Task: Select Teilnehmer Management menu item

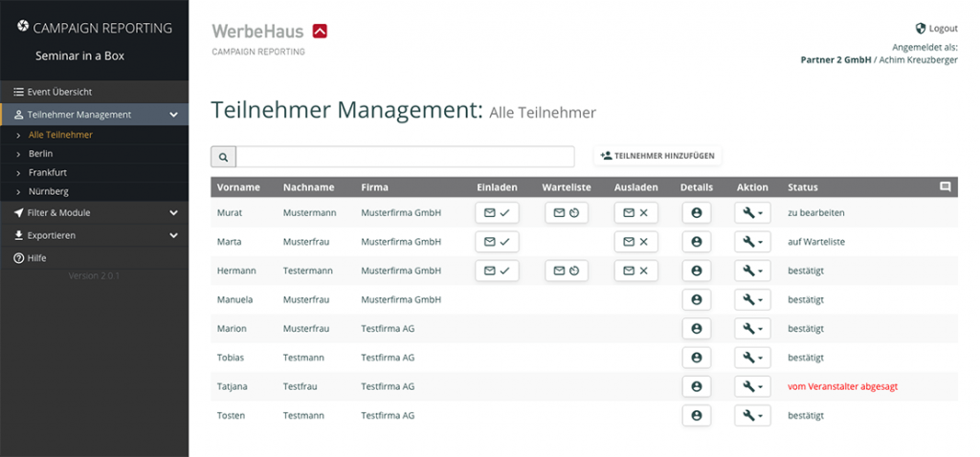Action: point(95,115)
